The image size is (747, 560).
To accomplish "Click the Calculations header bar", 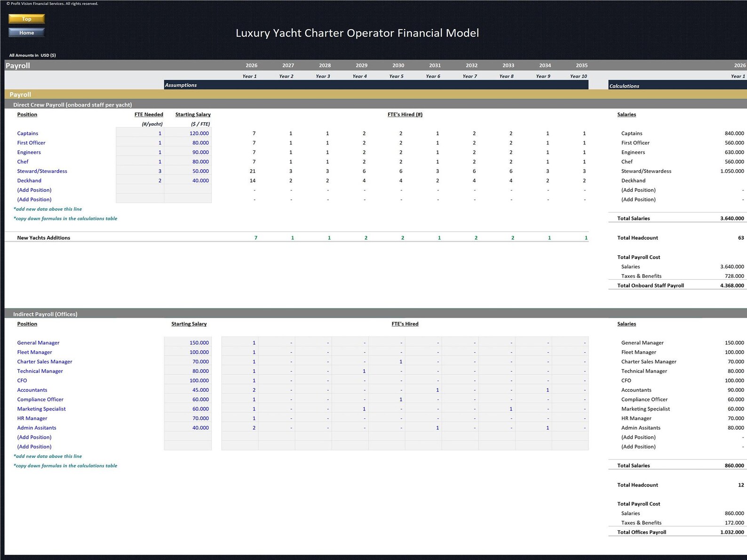I will tap(677, 86).
